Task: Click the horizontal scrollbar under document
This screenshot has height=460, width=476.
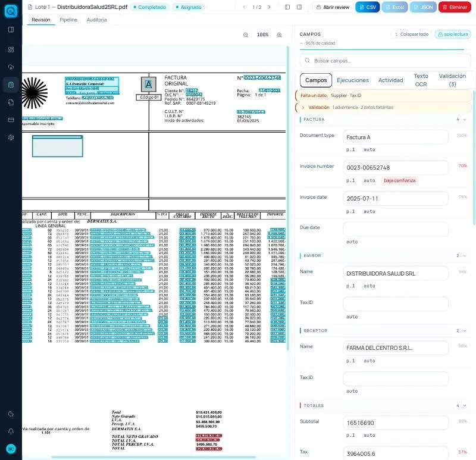Action: (x=154, y=457)
